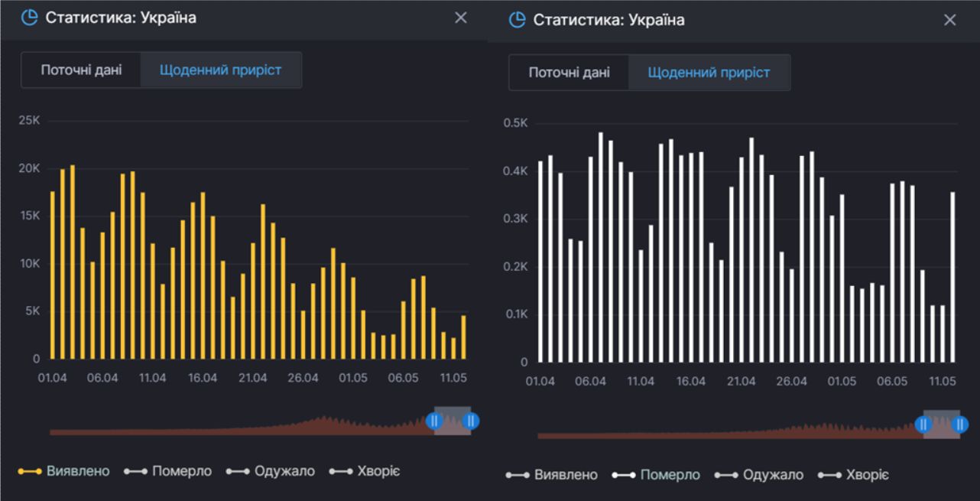Click right range handle of left chart slider
This screenshot has height=501, width=980.
(471, 420)
